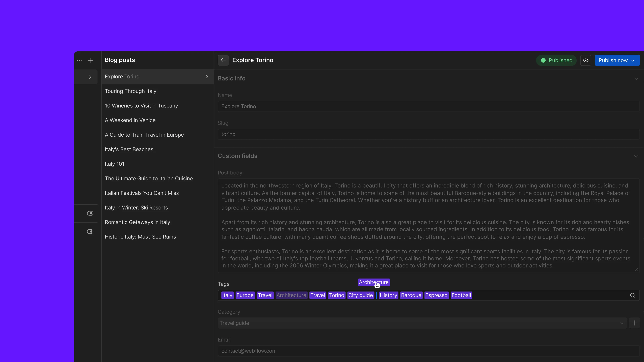Toggle the lower visibility switch in sidebar

coord(90,231)
